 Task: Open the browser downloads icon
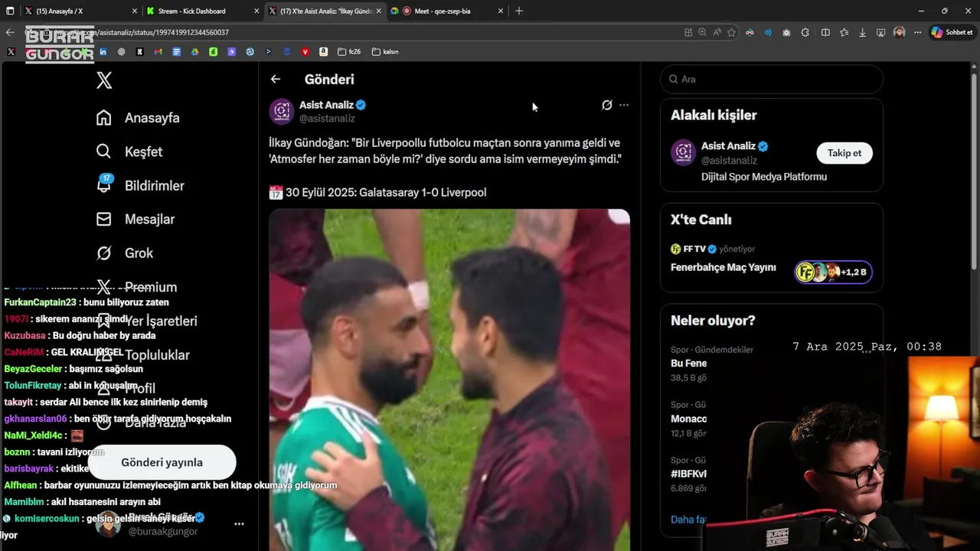click(x=863, y=32)
